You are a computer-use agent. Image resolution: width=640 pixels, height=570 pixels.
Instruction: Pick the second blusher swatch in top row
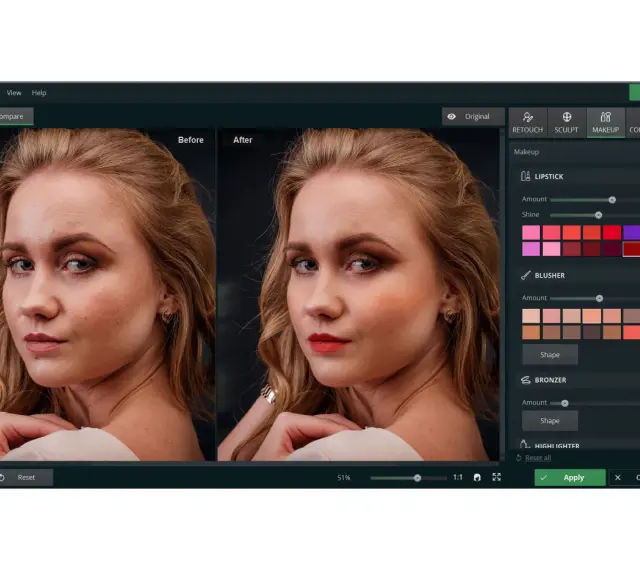[551, 316]
